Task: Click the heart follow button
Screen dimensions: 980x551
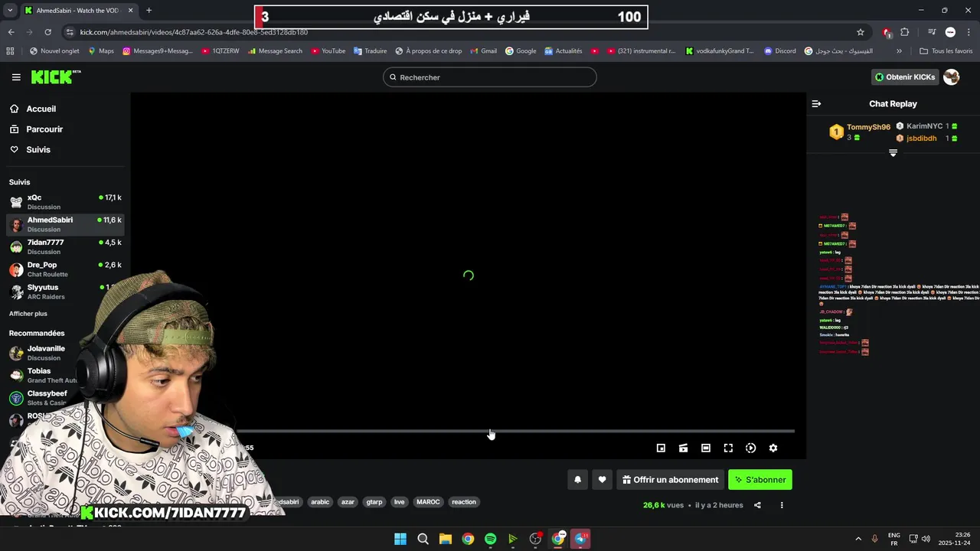Action: pyautogui.click(x=602, y=480)
